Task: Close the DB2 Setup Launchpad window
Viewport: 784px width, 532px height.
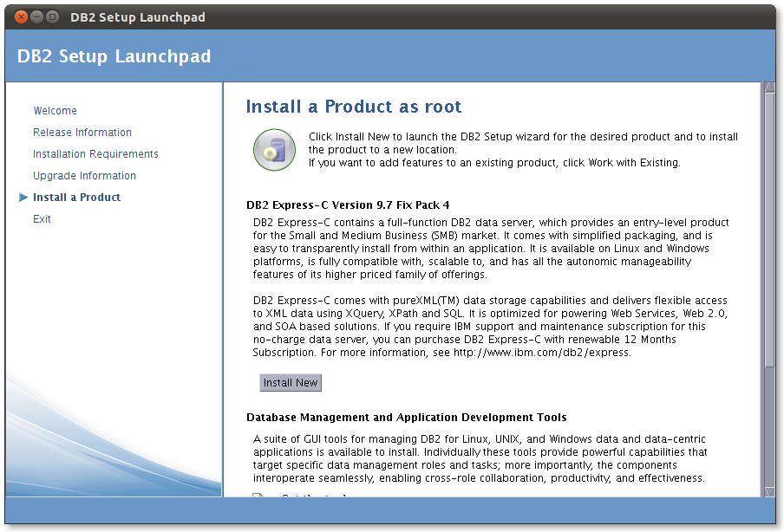Action: coord(21,17)
